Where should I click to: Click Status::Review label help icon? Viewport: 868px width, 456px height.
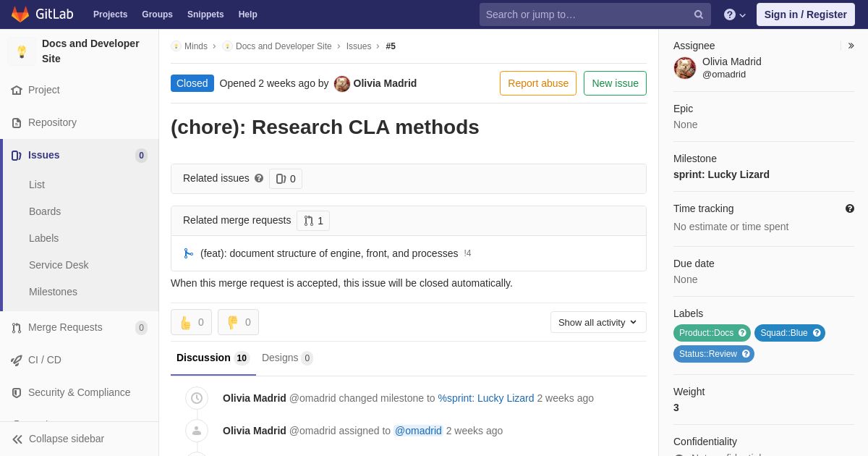(x=746, y=354)
